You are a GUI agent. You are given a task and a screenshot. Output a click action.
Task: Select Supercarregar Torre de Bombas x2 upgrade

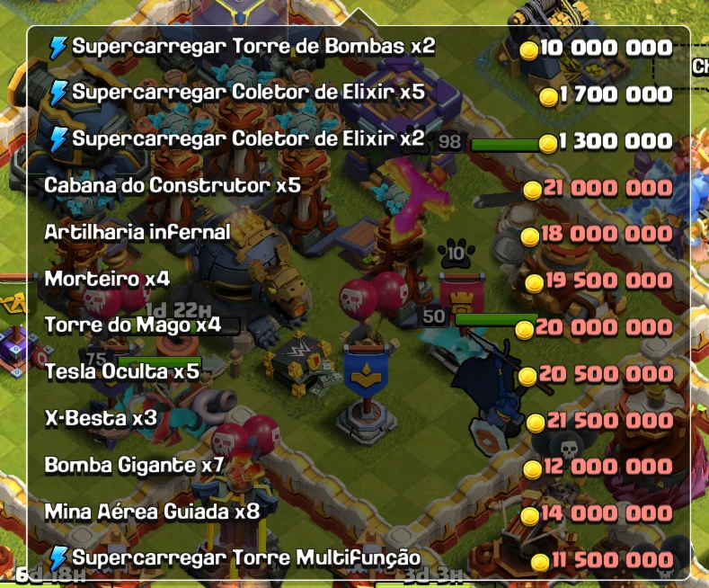point(359,48)
